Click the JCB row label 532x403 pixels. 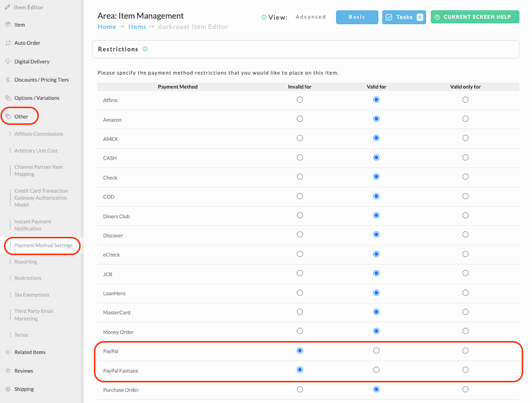click(x=108, y=274)
